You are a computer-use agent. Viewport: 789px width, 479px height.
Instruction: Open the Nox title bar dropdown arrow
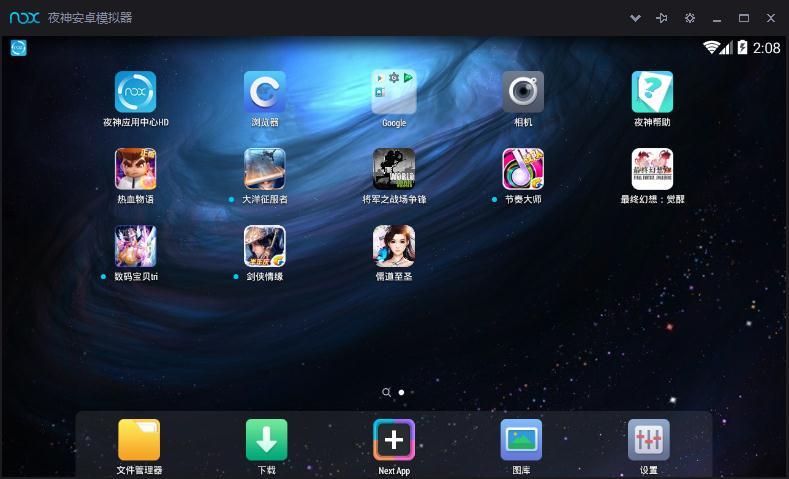coord(636,18)
